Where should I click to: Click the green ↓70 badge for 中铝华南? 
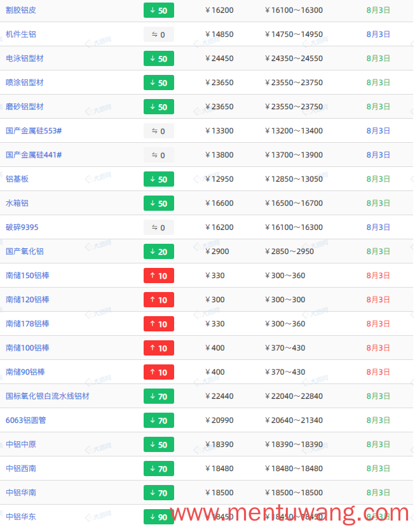click(x=159, y=492)
